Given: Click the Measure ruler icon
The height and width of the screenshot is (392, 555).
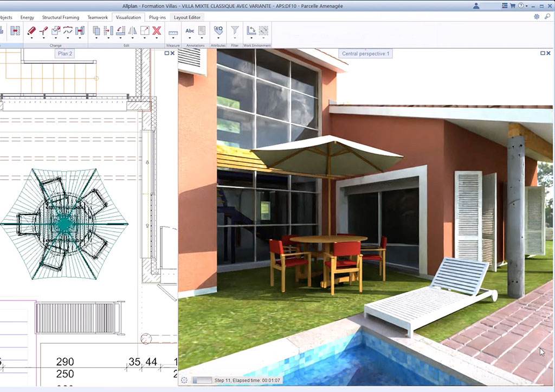Looking at the screenshot, I should pyautogui.click(x=173, y=32).
